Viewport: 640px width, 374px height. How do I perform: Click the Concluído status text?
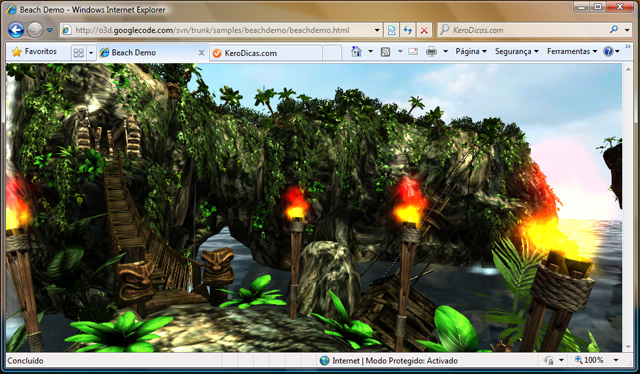[25, 361]
